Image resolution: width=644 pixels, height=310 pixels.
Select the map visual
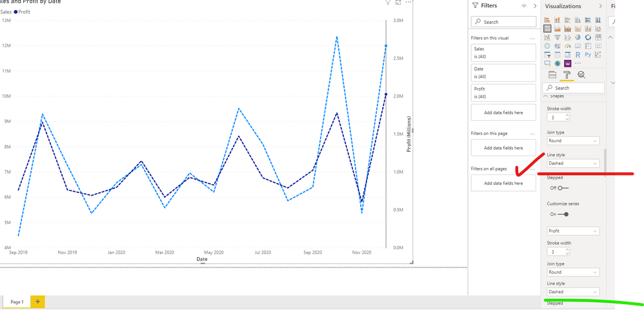(x=547, y=46)
